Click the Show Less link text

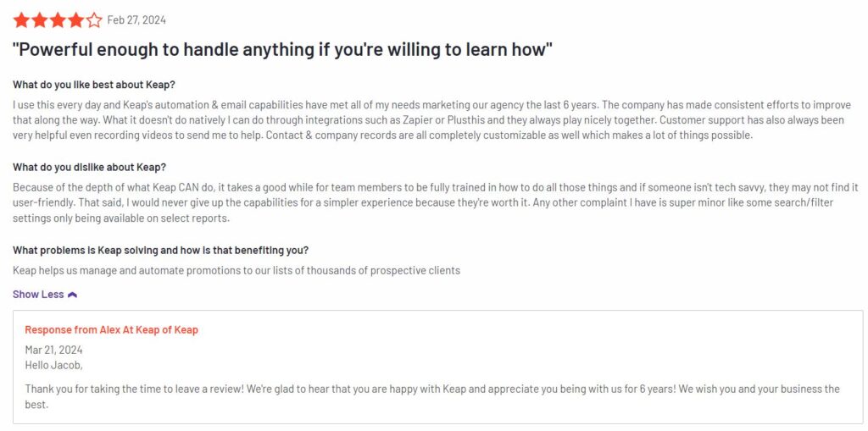[x=38, y=295]
